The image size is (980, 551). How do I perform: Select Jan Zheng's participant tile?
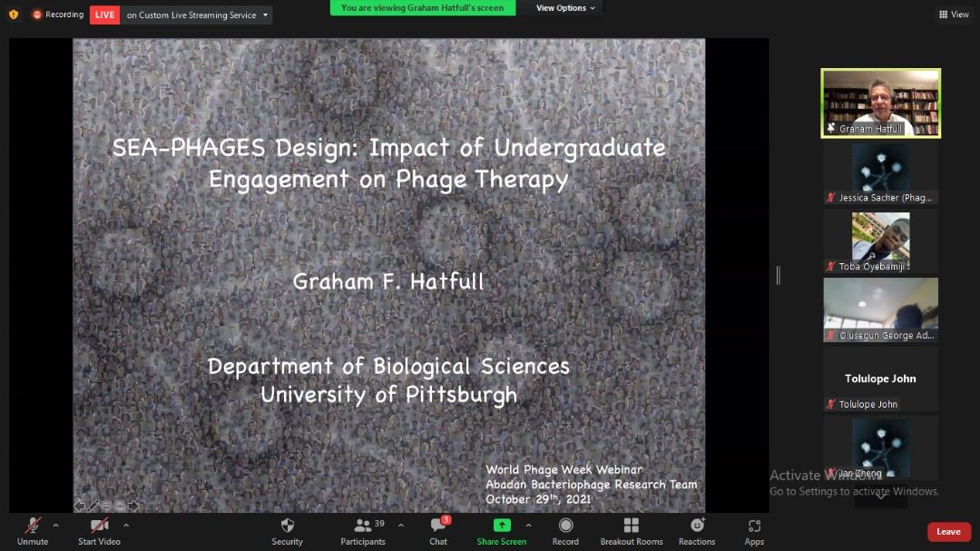[880, 448]
